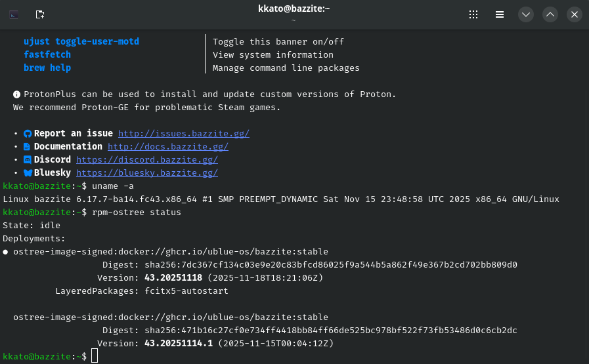Screen dimensions: 589x364
Task: Click the Documentation page icon
Action: click(28, 147)
